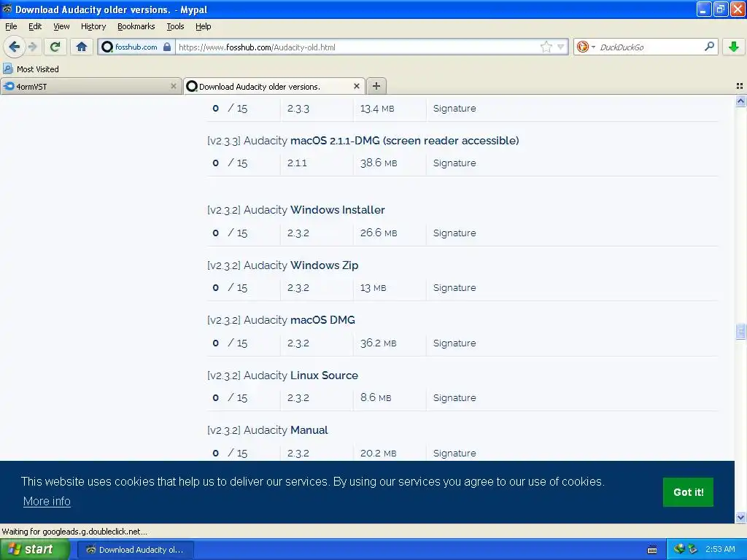Open the URL history dropdown arrow

coord(561,47)
